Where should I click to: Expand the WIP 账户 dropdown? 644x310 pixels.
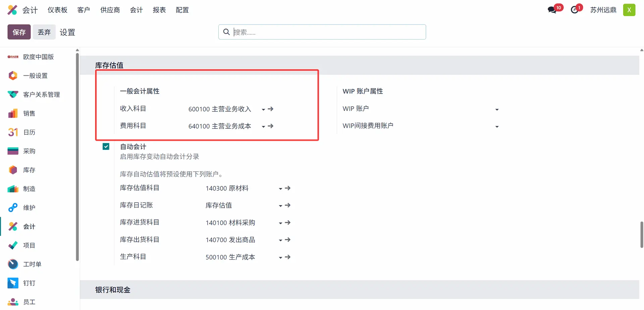[x=497, y=110]
